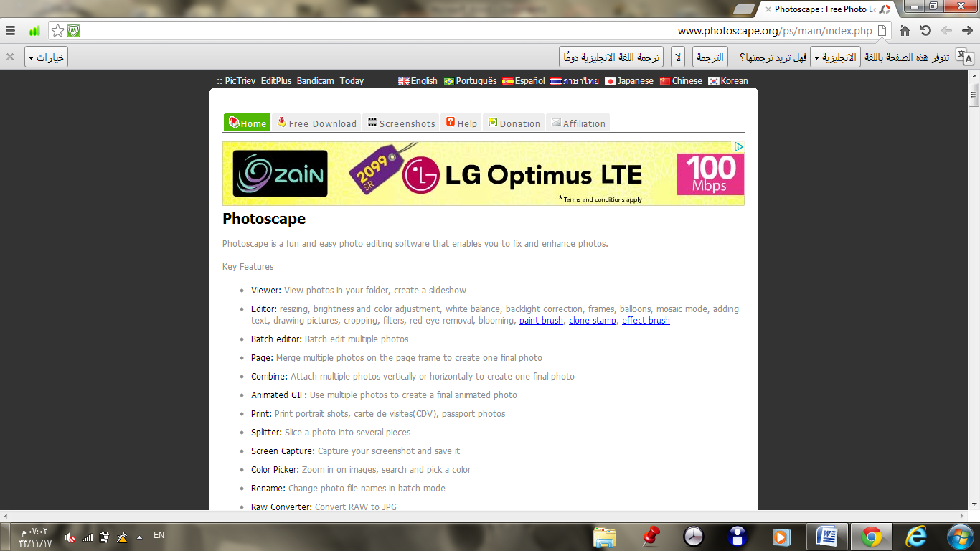The width and height of the screenshot is (980, 551).
Task: Click the clock application taskbar icon
Action: coord(694,537)
